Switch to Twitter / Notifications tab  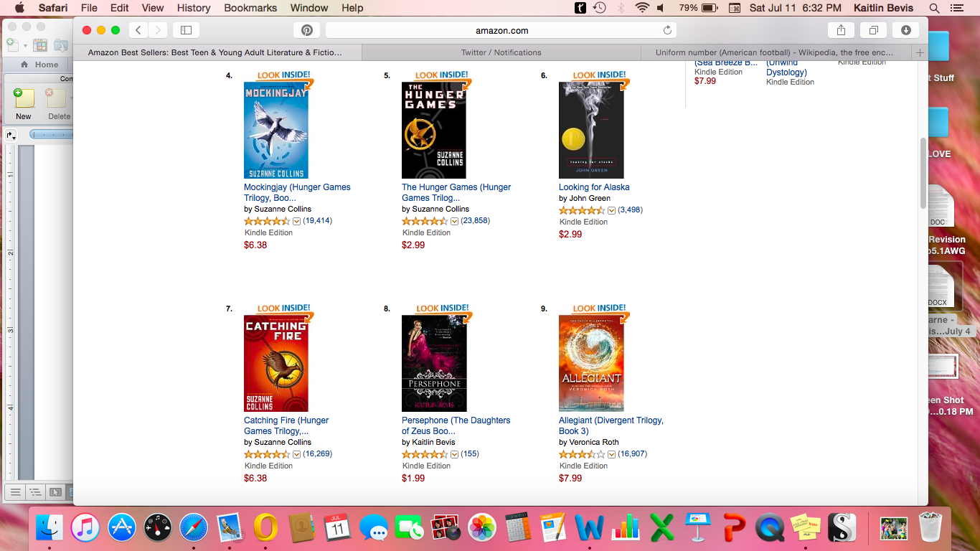point(501,52)
